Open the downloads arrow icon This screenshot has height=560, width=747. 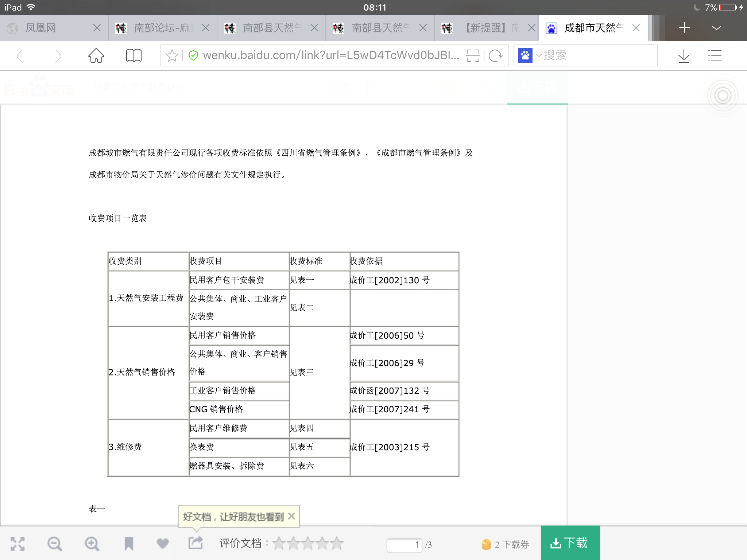coord(684,56)
